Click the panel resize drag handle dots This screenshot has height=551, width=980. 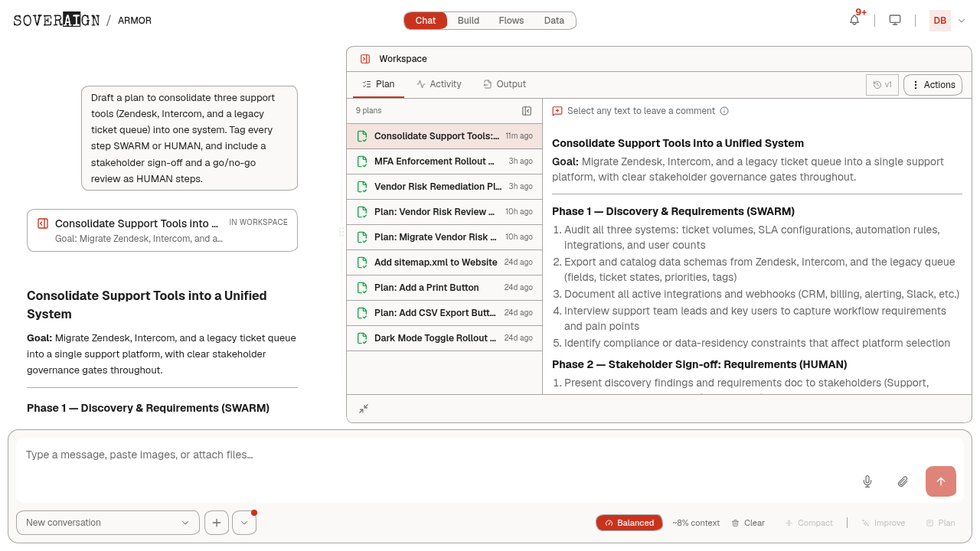pyautogui.click(x=341, y=231)
